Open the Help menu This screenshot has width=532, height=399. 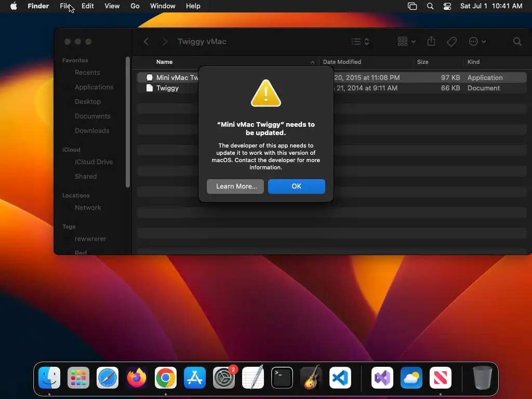point(193,6)
